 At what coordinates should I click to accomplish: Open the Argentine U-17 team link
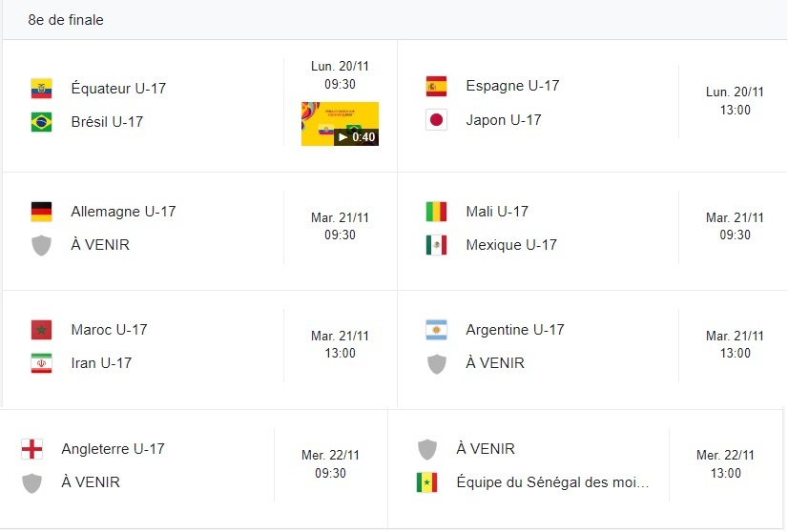click(x=515, y=330)
